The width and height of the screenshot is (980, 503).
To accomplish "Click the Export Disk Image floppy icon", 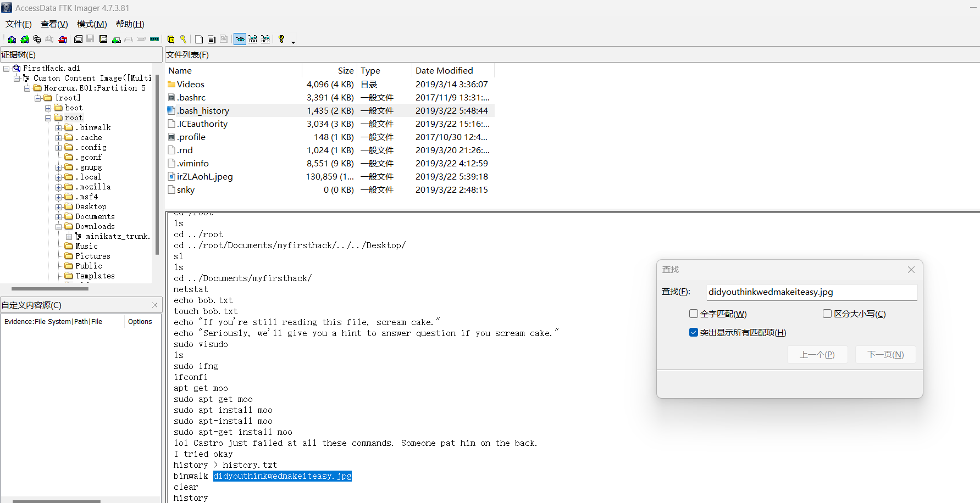I will [x=90, y=39].
